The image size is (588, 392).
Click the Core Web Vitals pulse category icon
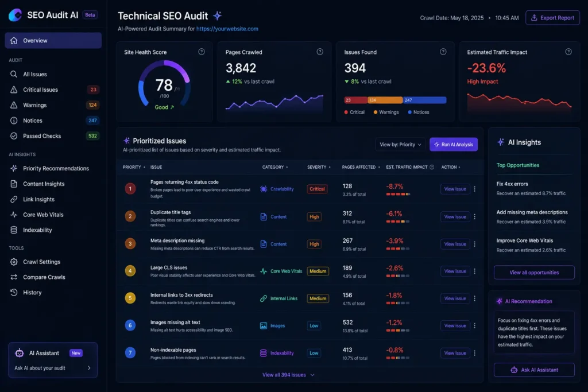coord(264,271)
